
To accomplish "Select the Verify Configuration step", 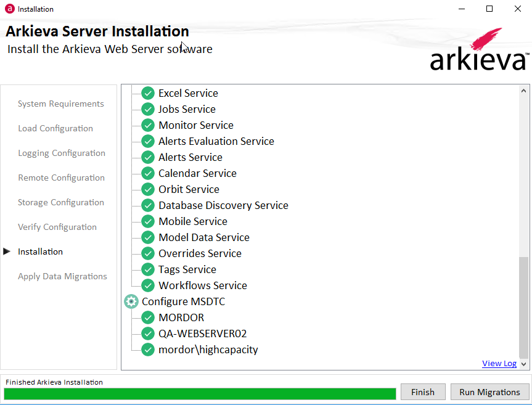I will point(57,227).
